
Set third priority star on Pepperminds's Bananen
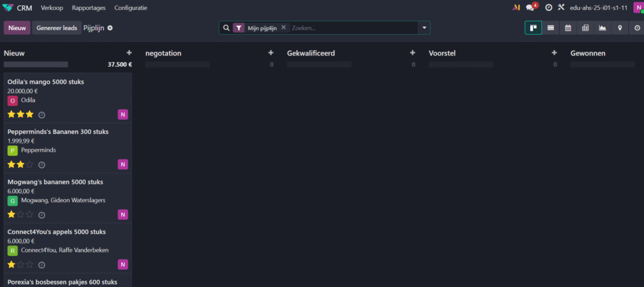click(x=30, y=164)
